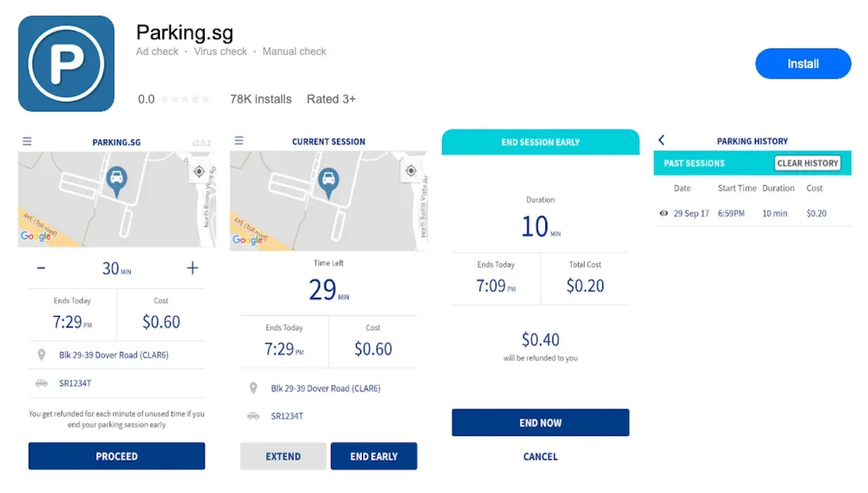Open hamburger menu on Current Session screen

pyautogui.click(x=239, y=141)
